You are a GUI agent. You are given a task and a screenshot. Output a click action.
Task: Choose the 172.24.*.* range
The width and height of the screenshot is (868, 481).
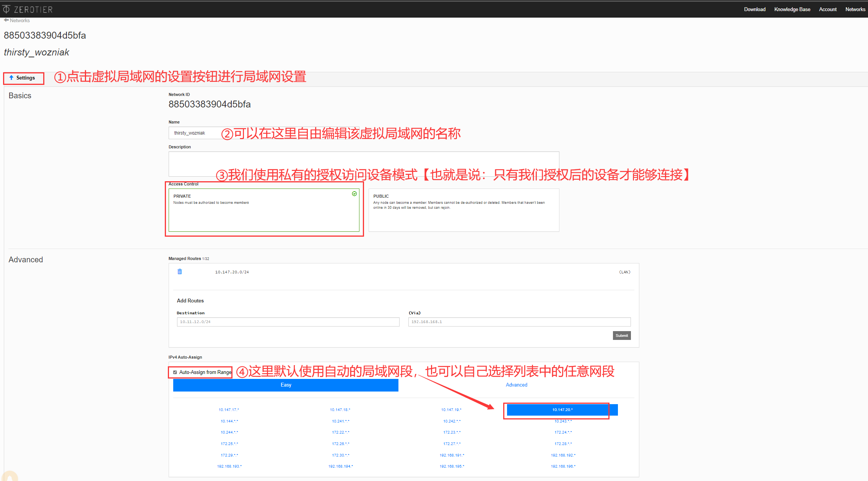pyautogui.click(x=563, y=432)
